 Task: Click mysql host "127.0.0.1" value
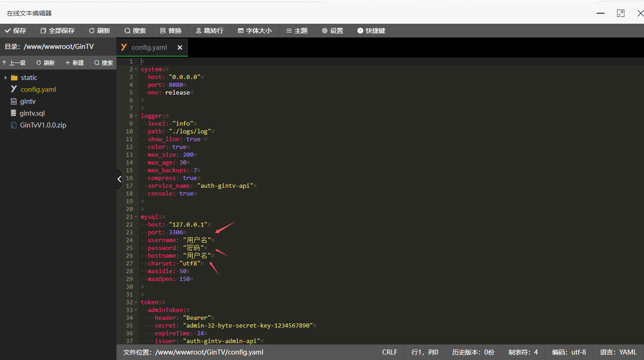point(188,225)
